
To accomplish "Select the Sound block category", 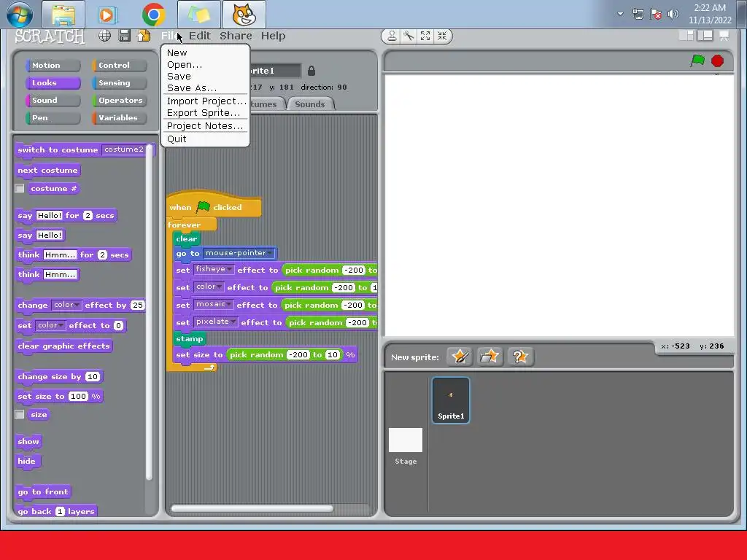I will pos(53,101).
